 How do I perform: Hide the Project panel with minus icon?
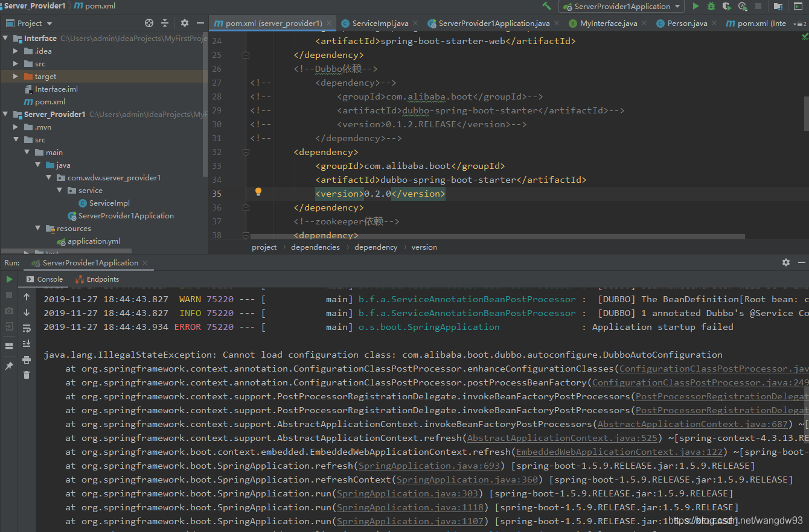(200, 23)
